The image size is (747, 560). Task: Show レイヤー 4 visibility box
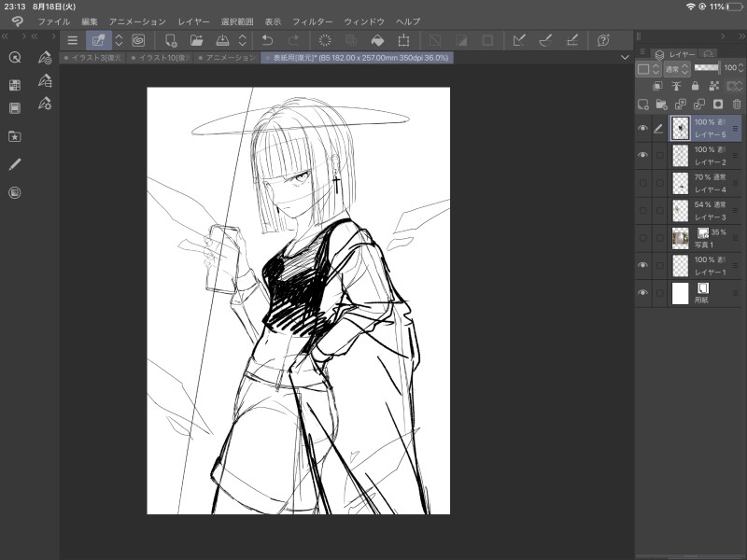tap(642, 183)
